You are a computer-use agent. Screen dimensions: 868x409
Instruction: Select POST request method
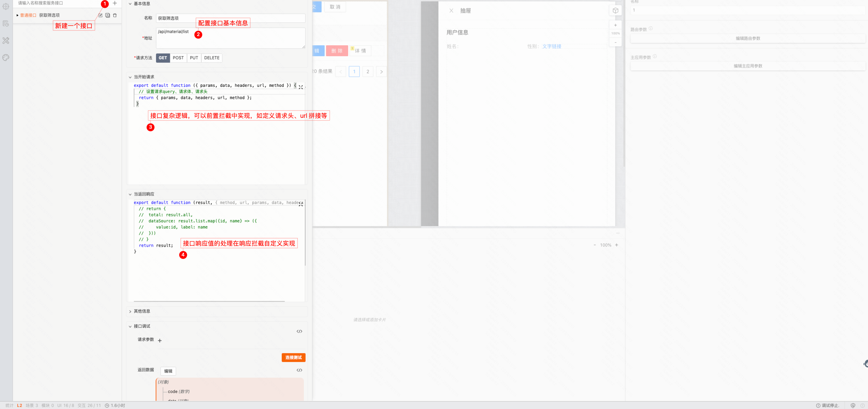(x=178, y=58)
